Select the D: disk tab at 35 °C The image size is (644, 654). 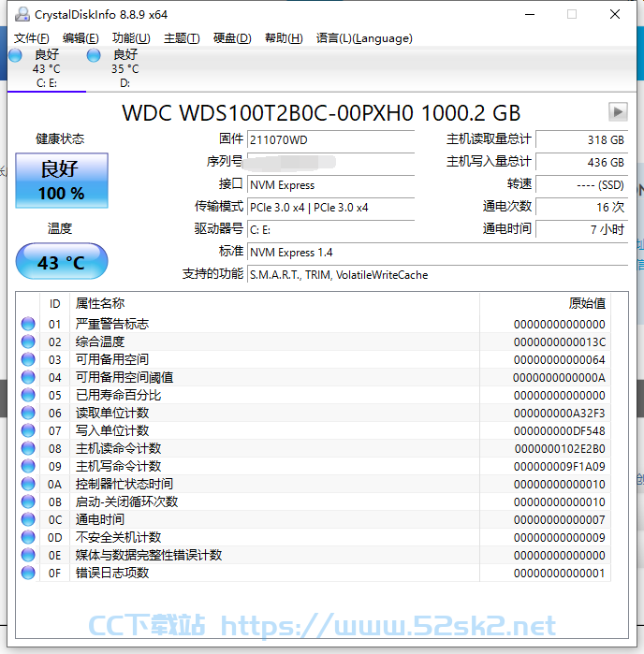point(124,68)
